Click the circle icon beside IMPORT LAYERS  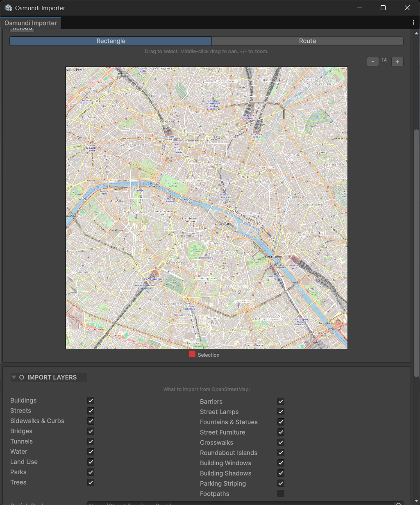[21, 377]
